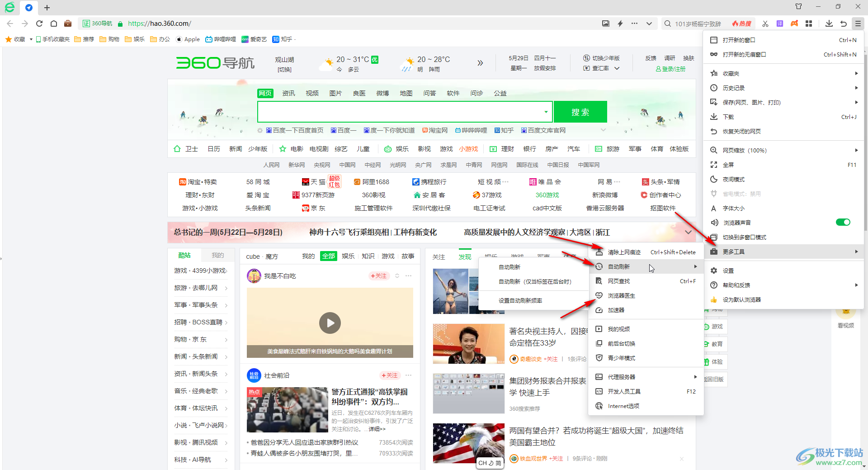This screenshot has height=470, width=868.
Task: Open the JD 京东 site link
Action: tap(313, 208)
